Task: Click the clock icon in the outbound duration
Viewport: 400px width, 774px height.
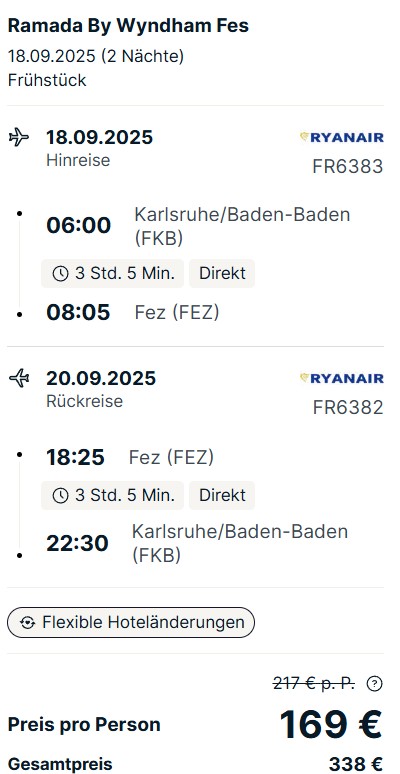Action: 60,273
